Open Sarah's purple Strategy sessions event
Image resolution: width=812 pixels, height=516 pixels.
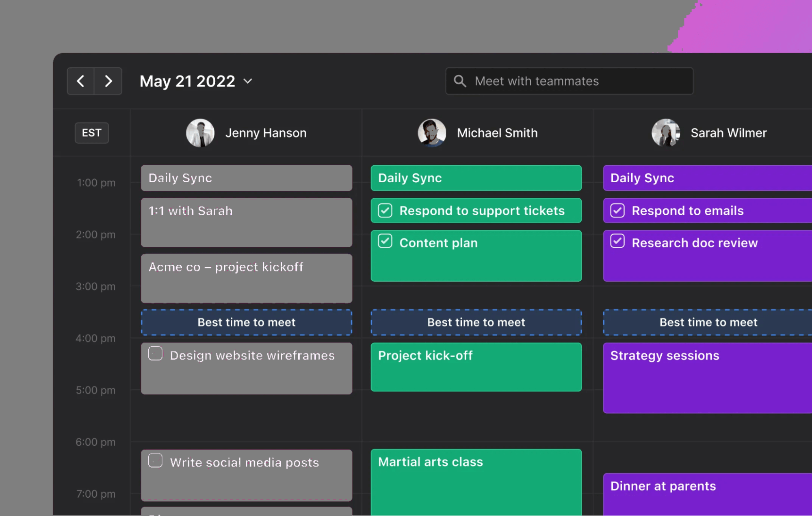pyautogui.click(x=707, y=378)
